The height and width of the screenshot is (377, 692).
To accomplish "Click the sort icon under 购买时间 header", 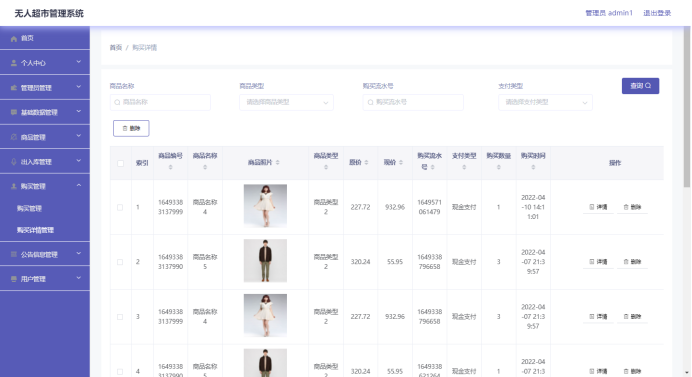I will click(x=533, y=167).
